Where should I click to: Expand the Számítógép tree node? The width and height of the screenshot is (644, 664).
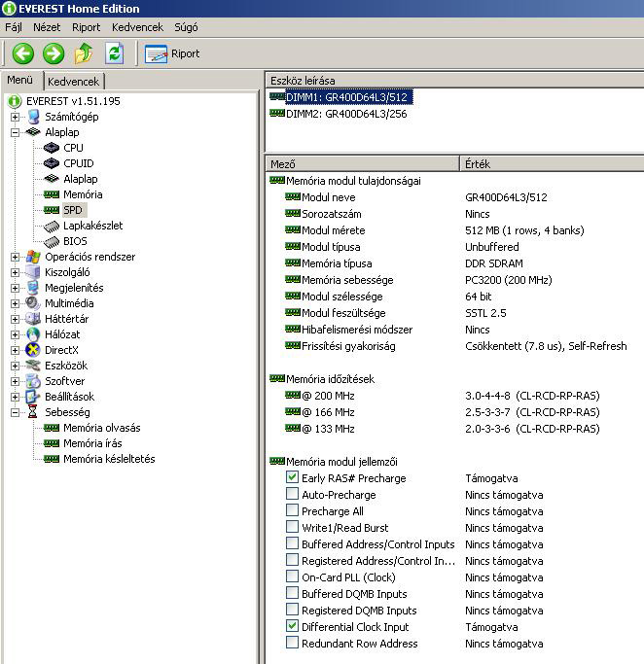(x=16, y=117)
